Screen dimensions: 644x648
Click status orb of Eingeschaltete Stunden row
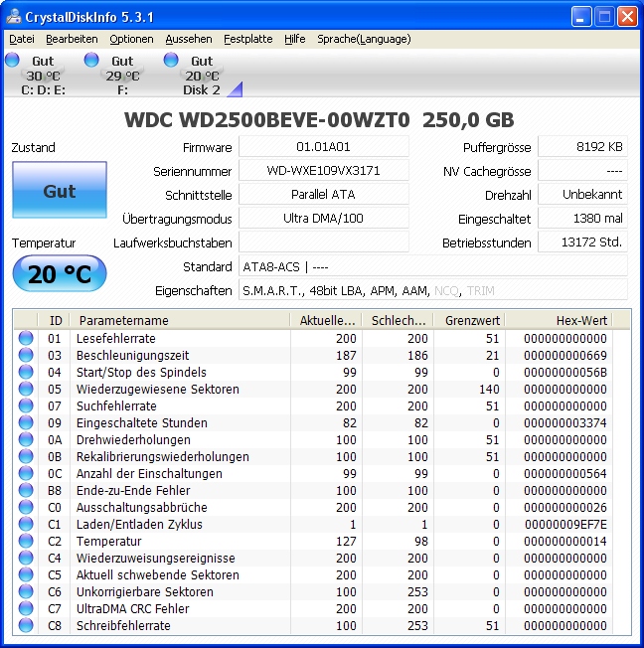pos(26,422)
